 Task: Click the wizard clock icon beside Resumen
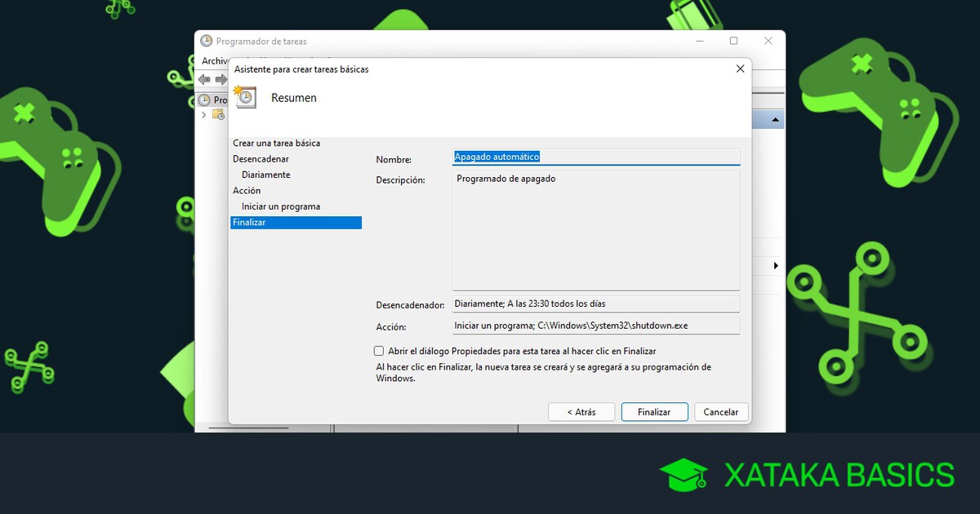click(x=245, y=97)
